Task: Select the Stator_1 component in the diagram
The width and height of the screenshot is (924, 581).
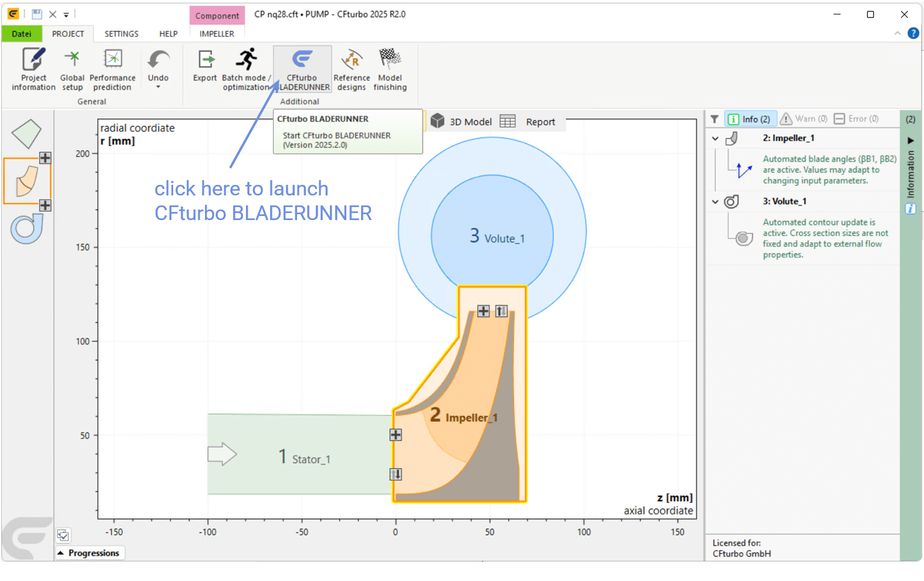Action: pyautogui.click(x=299, y=455)
